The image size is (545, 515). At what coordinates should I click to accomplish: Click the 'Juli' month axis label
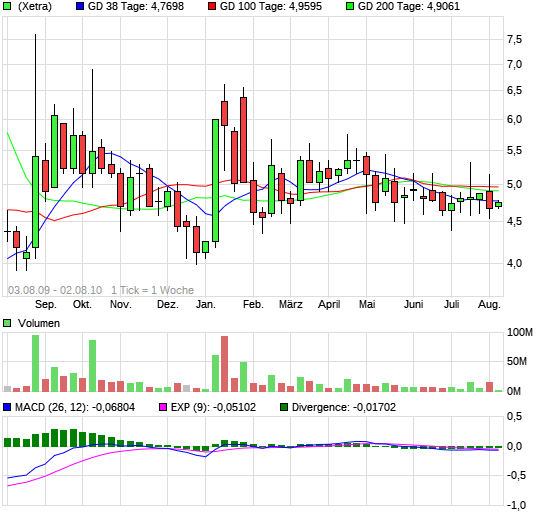(452, 305)
